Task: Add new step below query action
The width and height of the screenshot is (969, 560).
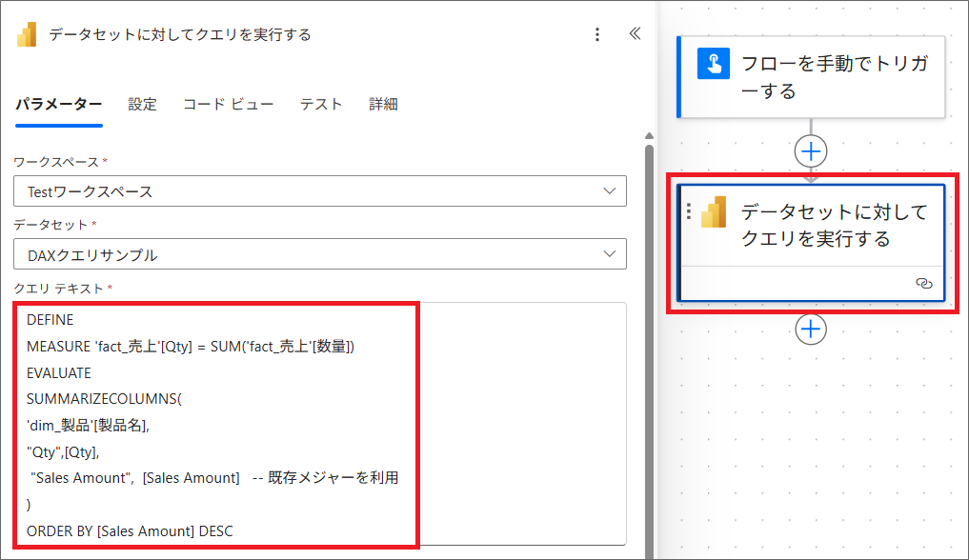Action: point(811,330)
